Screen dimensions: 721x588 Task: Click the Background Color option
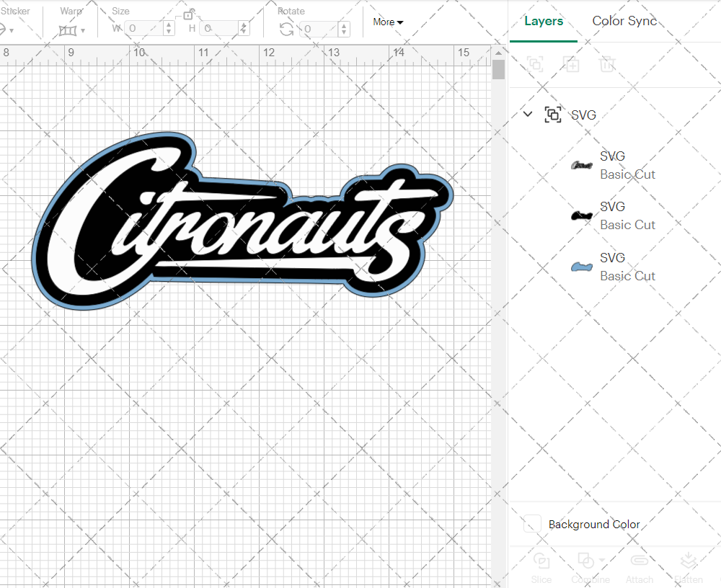594,525
